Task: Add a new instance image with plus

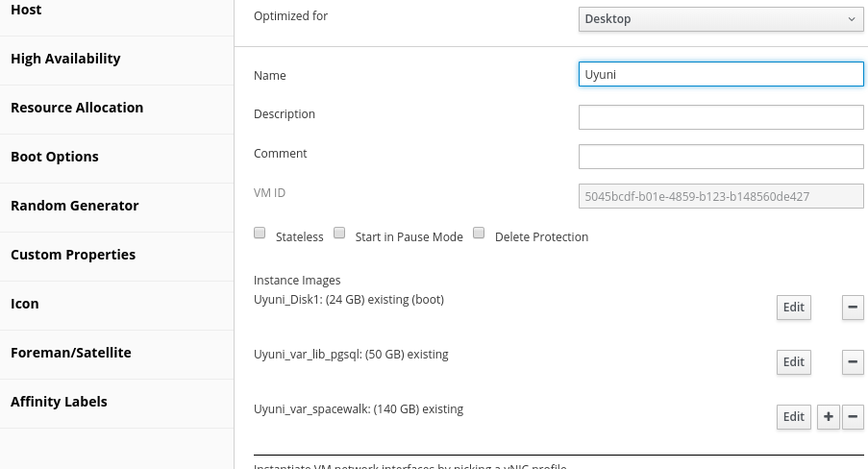Action: point(828,417)
